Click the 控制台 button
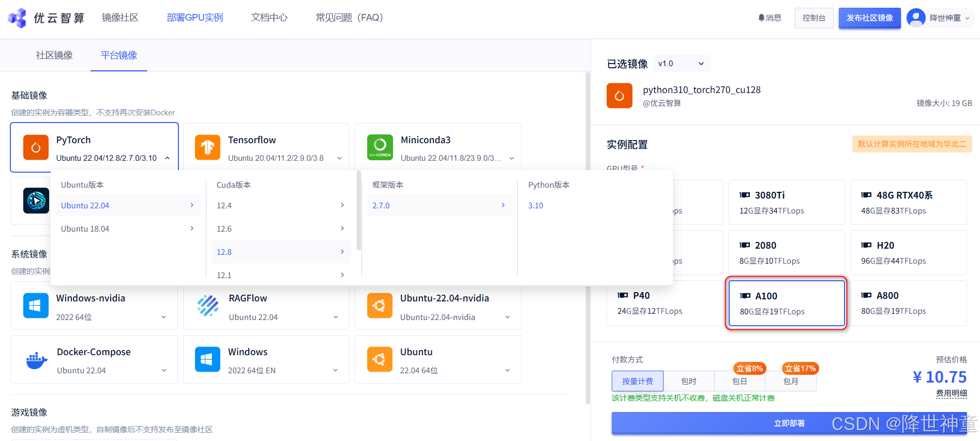 point(814,18)
